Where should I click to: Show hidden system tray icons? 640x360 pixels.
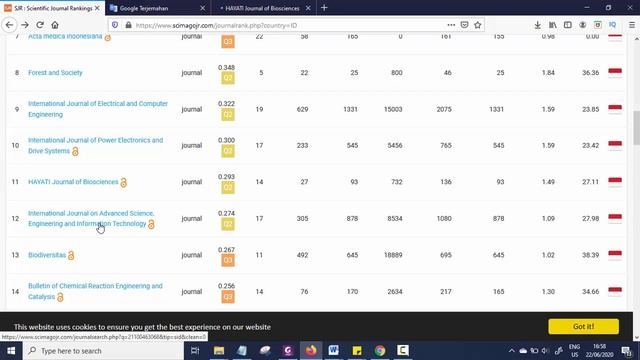(x=511, y=351)
